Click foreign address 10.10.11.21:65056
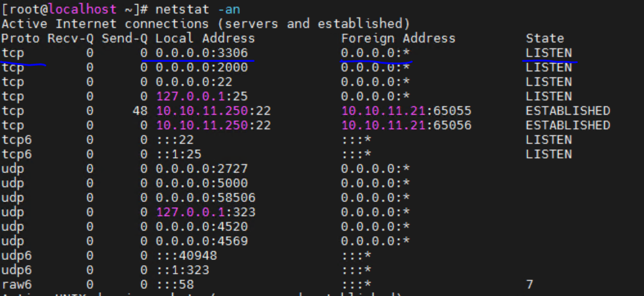 click(x=406, y=125)
